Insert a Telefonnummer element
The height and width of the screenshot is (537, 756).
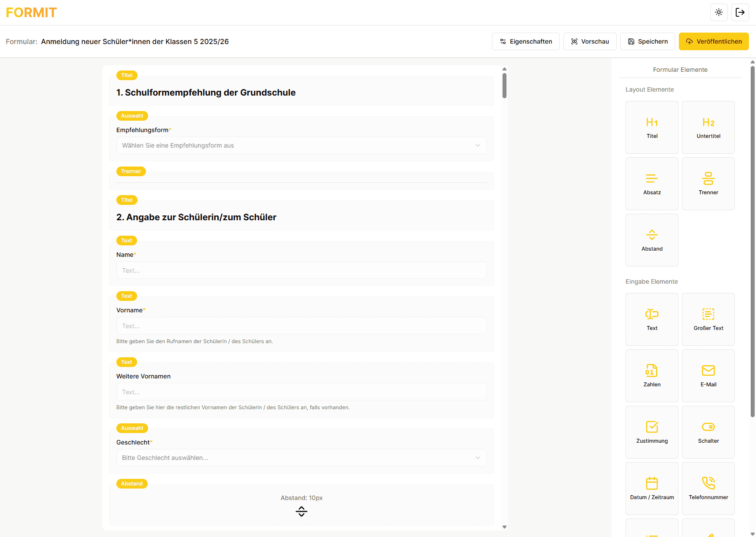[708, 489]
